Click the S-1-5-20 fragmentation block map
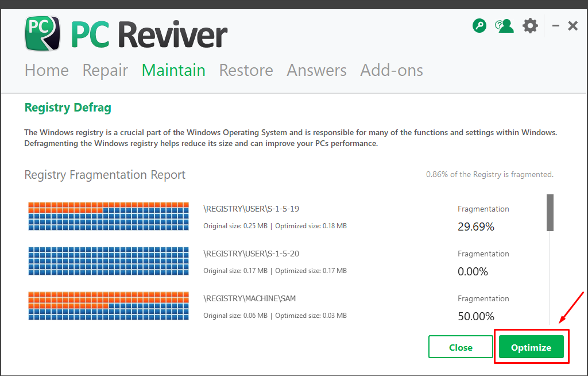The width and height of the screenshot is (588, 376). (x=109, y=261)
